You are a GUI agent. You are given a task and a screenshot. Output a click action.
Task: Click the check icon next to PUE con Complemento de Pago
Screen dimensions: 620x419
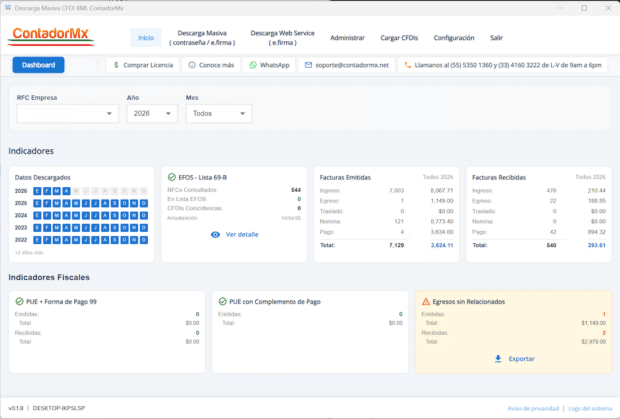[x=223, y=302]
